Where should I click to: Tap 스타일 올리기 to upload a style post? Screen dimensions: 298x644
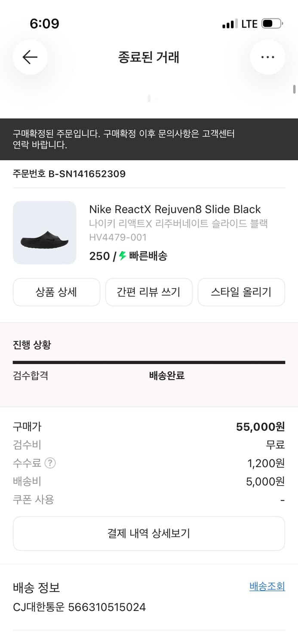pos(241,292)
